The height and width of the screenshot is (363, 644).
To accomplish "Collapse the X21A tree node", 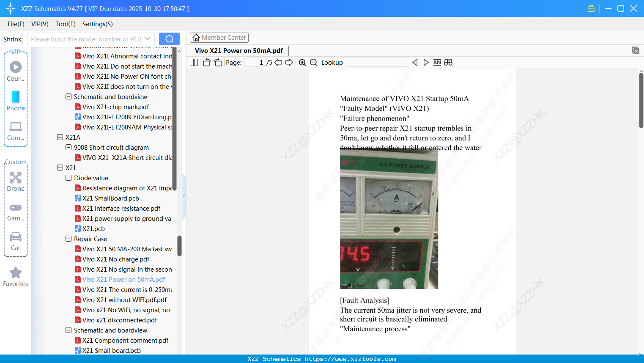I will (x=60, y=137).
